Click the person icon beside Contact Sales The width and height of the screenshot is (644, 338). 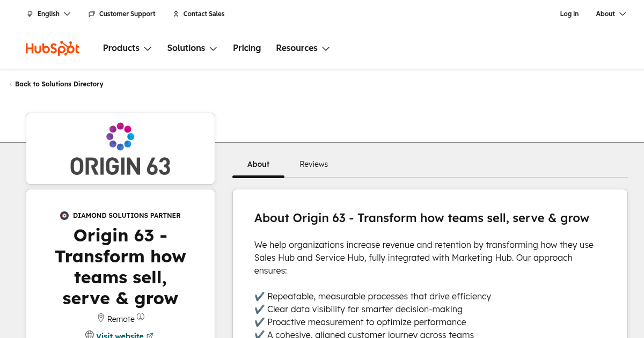click(176, 14)
